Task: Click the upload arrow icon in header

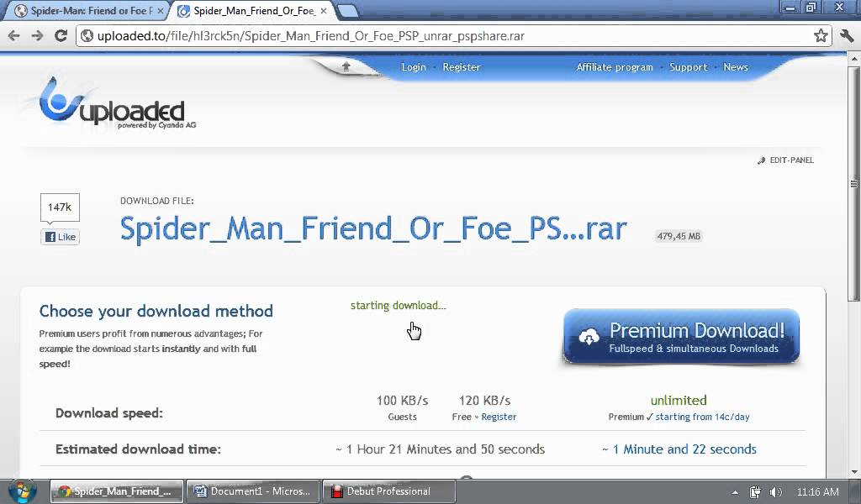Action: (346, 67)
